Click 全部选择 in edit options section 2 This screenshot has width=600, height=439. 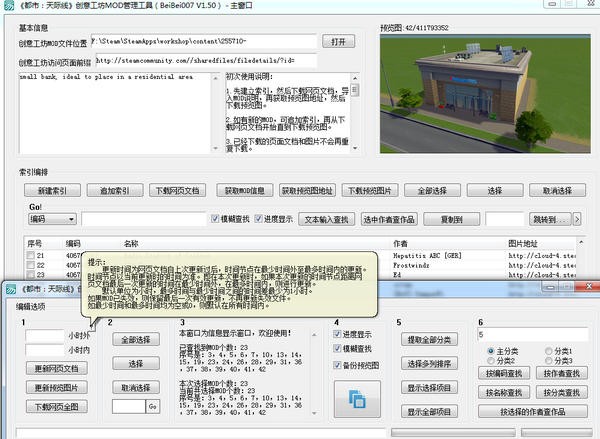(x=136, y=339)
